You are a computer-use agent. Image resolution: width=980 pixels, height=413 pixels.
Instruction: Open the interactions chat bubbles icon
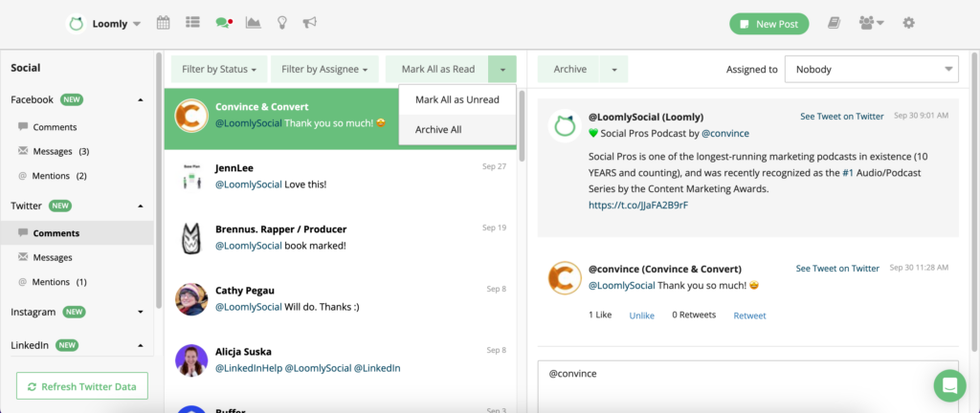(x=224, y=23)
